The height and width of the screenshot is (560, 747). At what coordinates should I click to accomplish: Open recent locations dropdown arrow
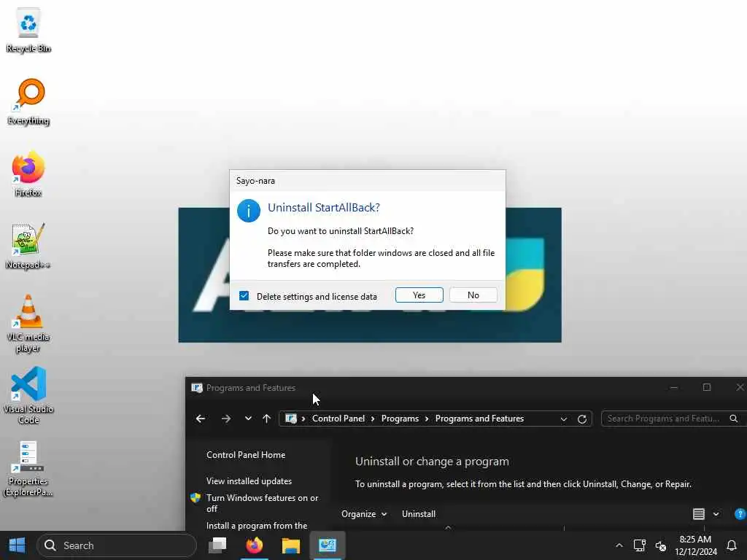[x=248, y=419]
